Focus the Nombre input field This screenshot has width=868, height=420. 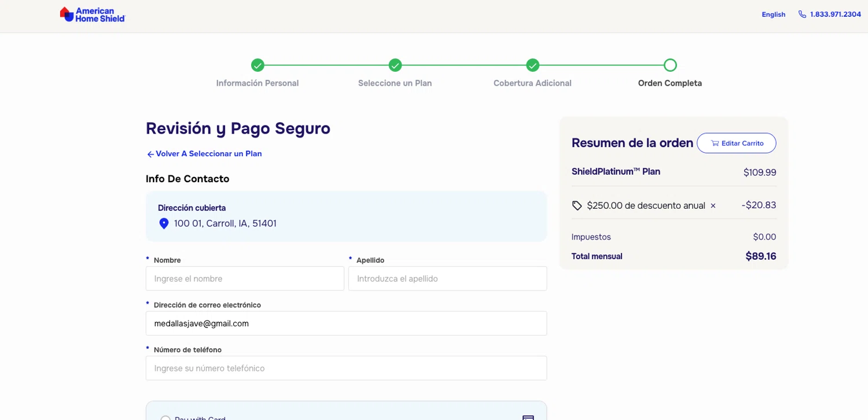point(245,278)
